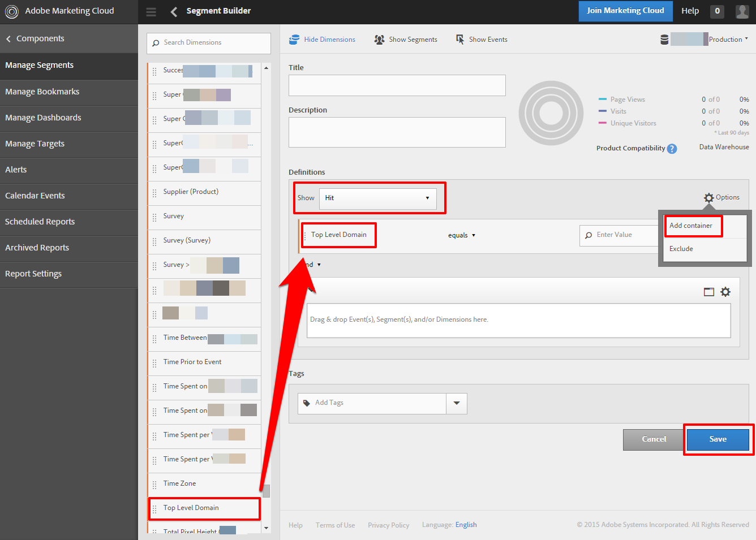The width and height of the screenshot is (756, 540).
Task: Click drag handle beside Time Zone
Action: coord(154,485)
